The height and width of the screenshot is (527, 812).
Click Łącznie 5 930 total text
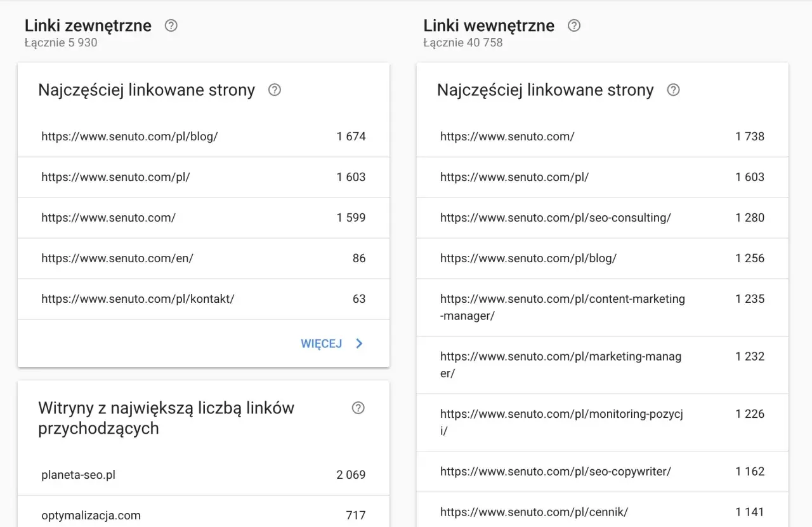click(x=61, y=43)
